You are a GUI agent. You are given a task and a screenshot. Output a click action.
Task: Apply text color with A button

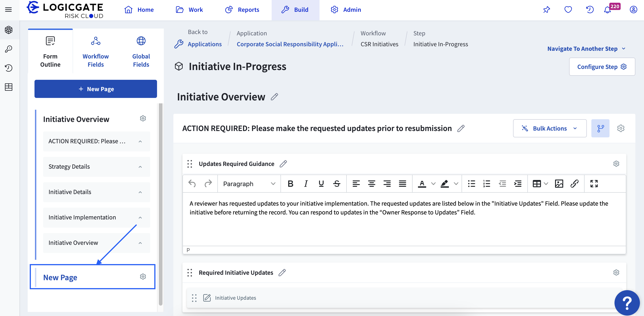coord(422,184)
